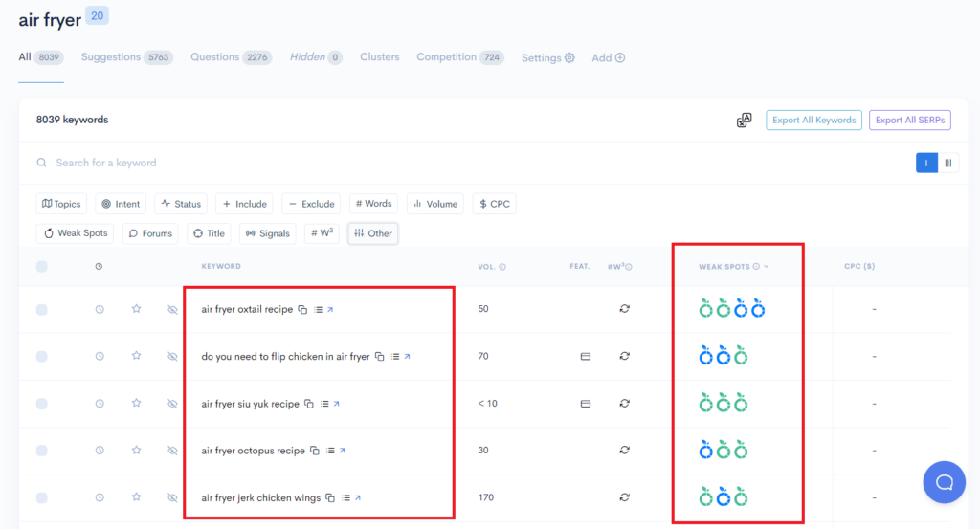Viewport: 980px width, 529px height.
Task: Open the Intent filter
Action: tap(121, 204)
